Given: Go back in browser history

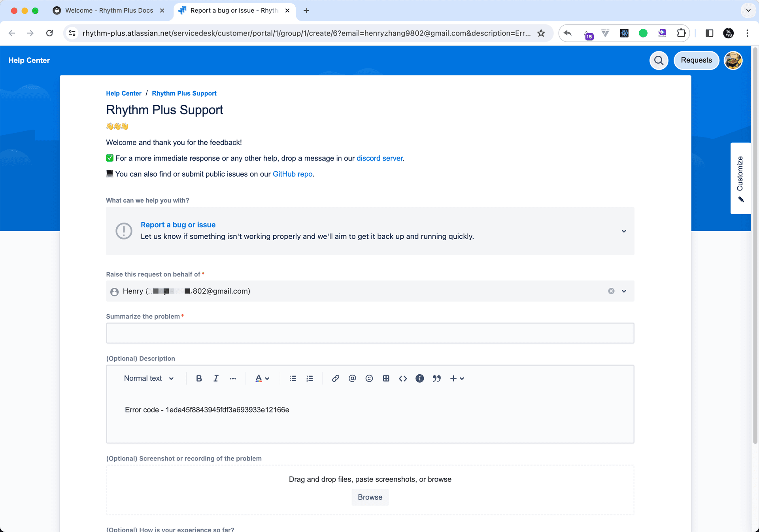Looking at the screenshot, I should click(x=12, y=33).
